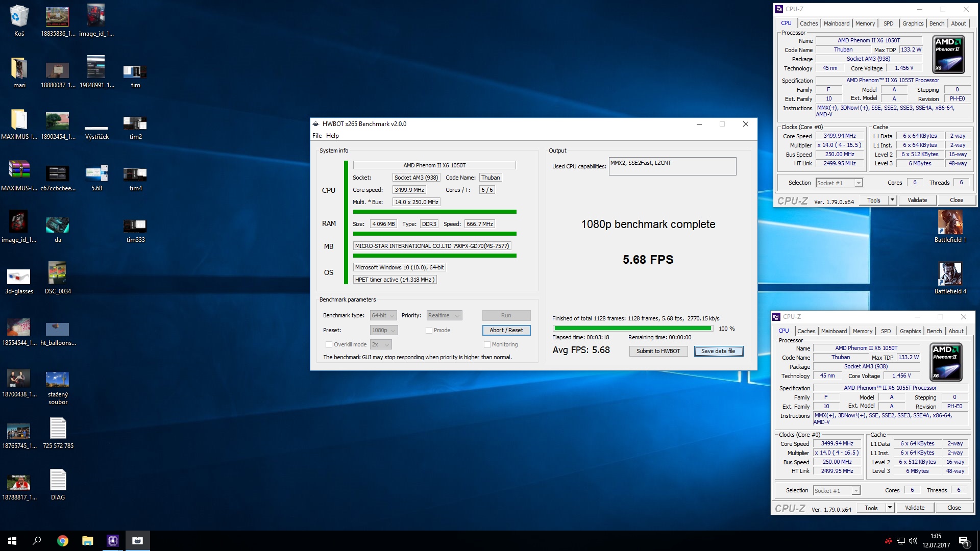Enable the Overkill mode checkbox
This screenshot has height=551, width=980.
[329, 344]
